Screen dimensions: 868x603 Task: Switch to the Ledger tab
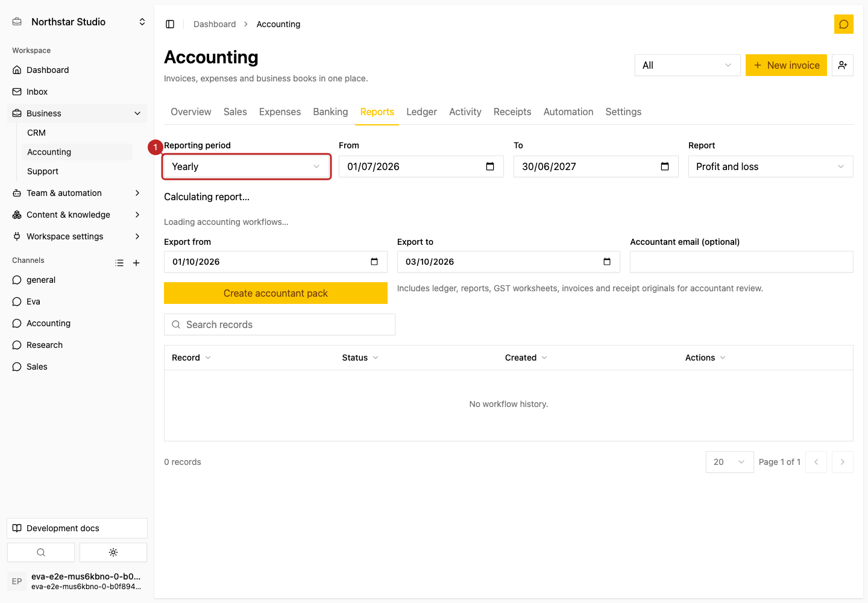point(421,112)
